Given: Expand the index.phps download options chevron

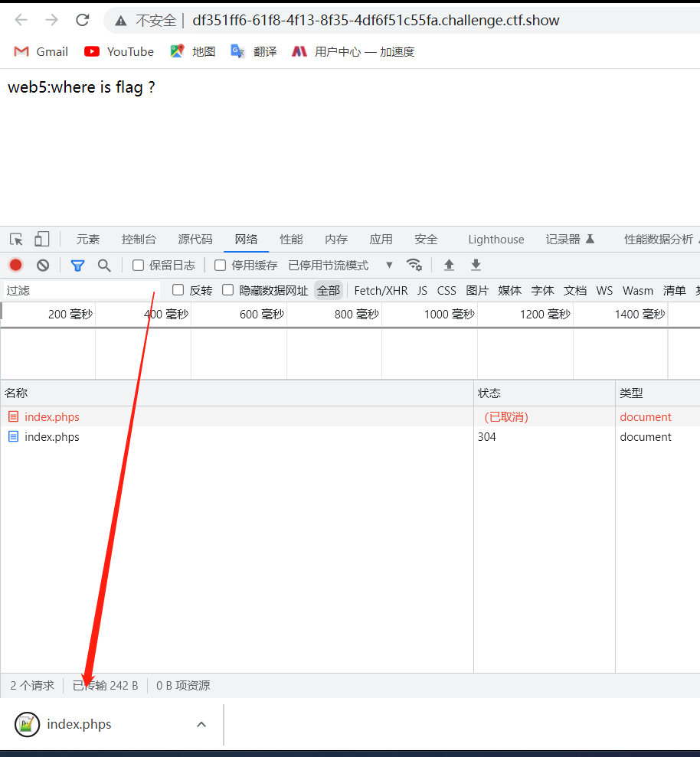Looking at the screenshot, I should tap(201, 724).
